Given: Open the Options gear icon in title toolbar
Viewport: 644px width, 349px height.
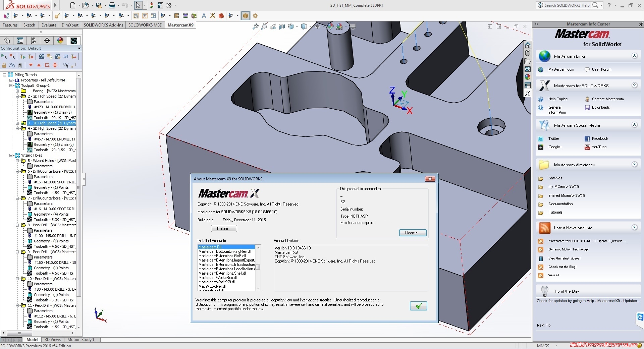Looking at the screenshot, I should click(x=169, y=5).
